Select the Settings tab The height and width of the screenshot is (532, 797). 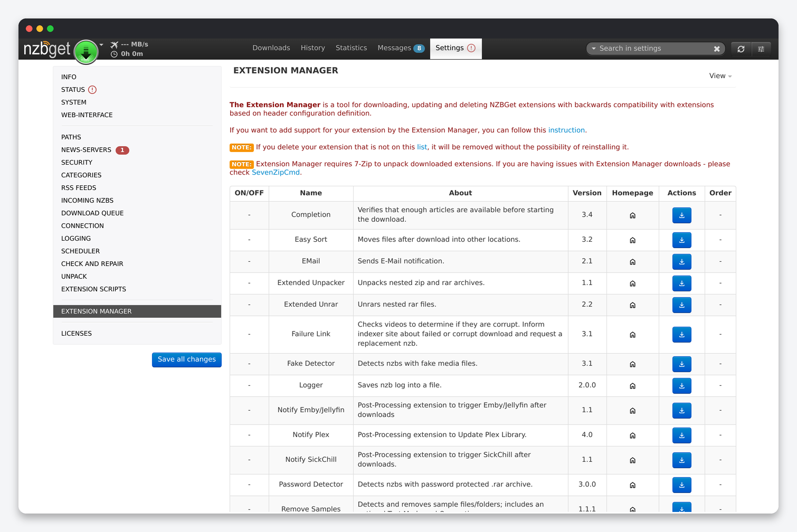point(456,48)
